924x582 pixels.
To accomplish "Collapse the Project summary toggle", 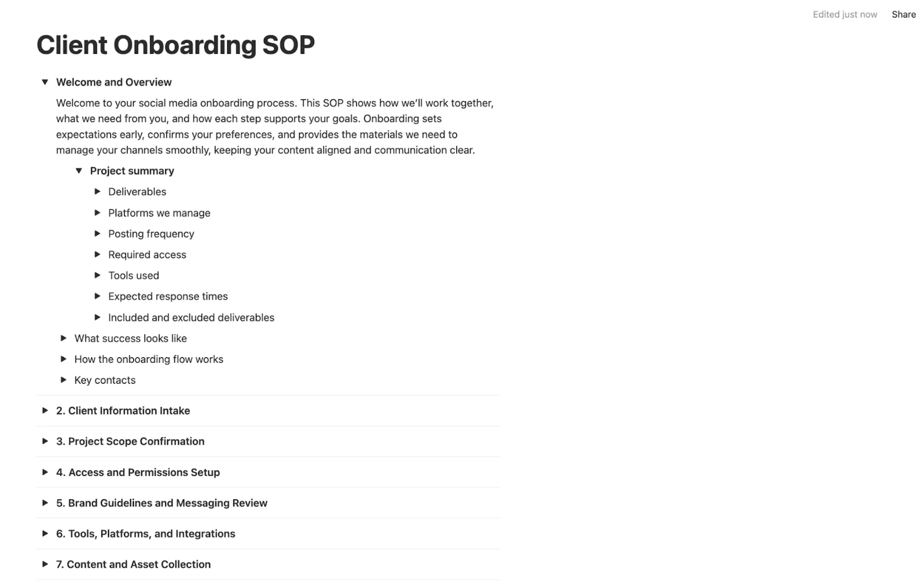I will coord(79,170).
